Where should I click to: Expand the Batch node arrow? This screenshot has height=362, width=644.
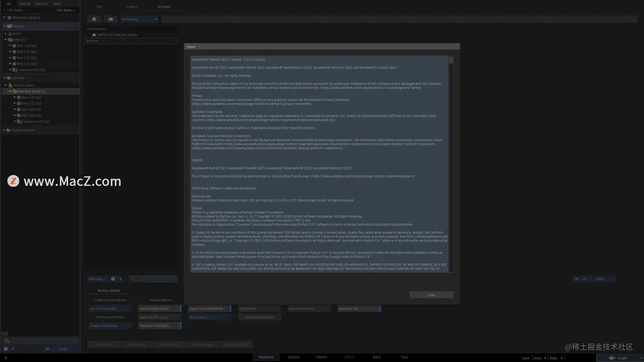pos(6,34)
